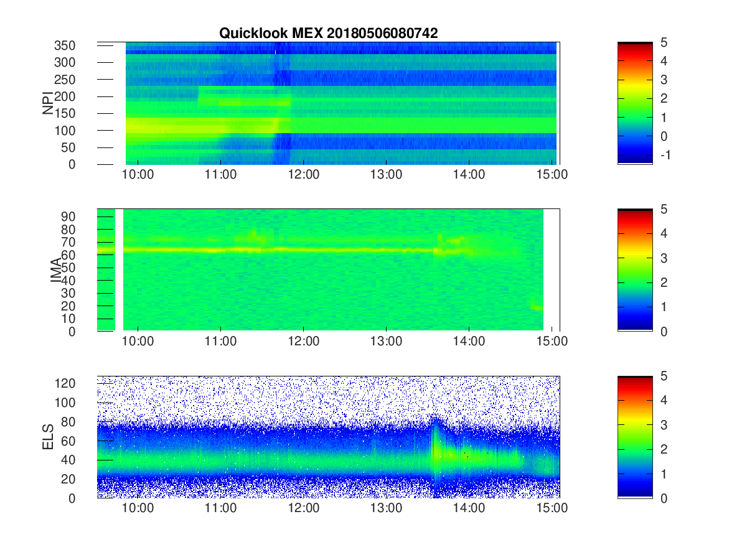Click the IMA panel colorbar
Image resolution: width=747 pixels, height=560 pixels.
635,270
